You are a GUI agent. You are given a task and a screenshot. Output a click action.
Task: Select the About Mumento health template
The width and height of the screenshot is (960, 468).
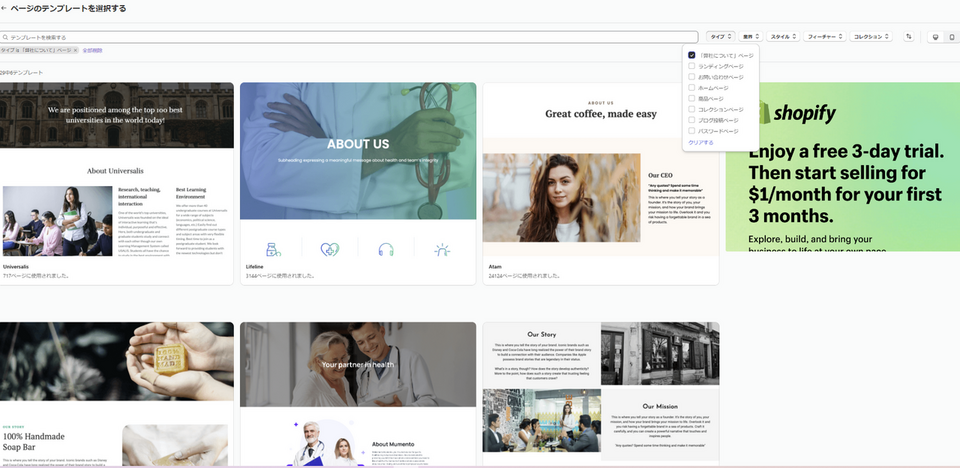(x=358, y=394)
